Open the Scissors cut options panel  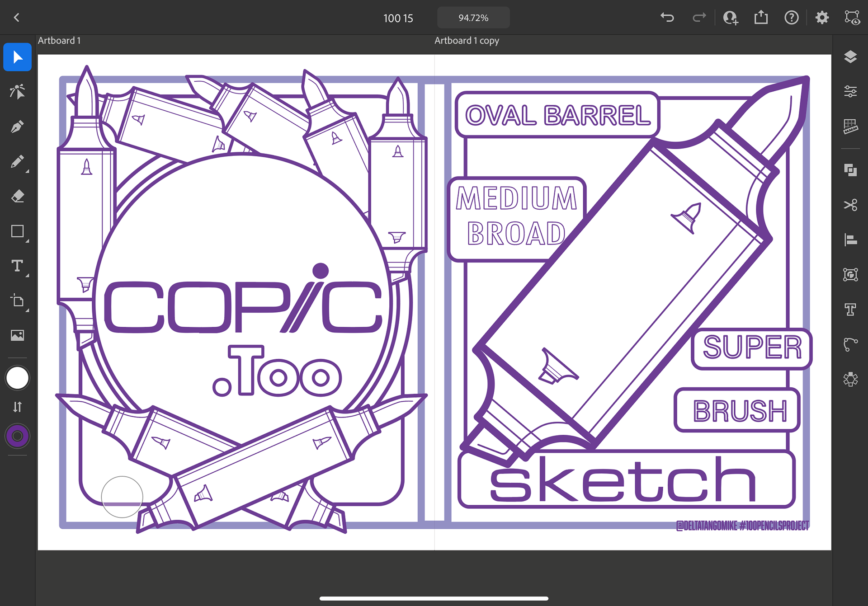point(850,205)
